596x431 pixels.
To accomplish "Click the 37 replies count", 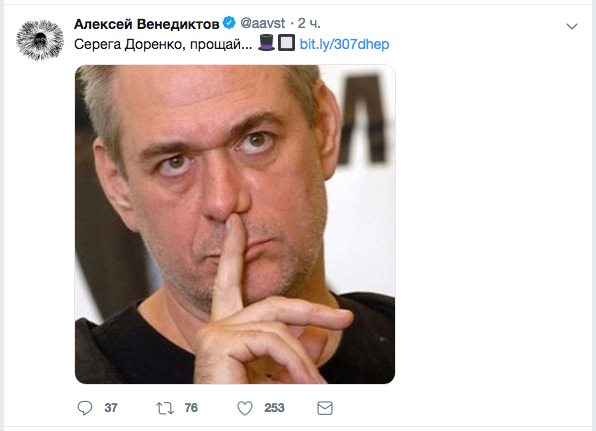I will tap(111, 408).
